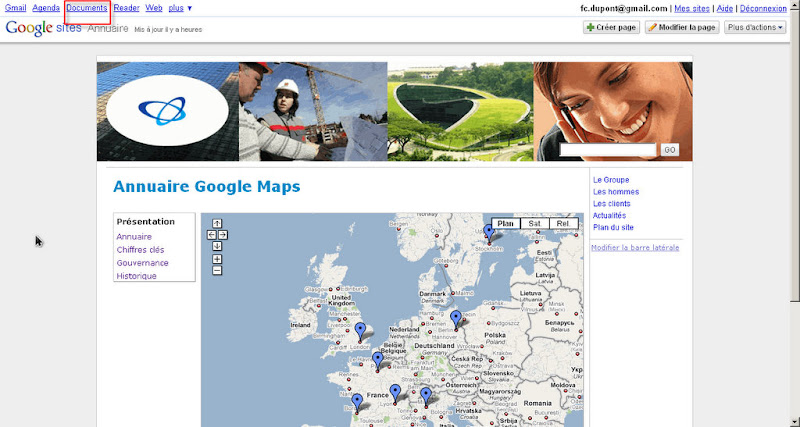
Task: Pan the map right with arrow
Action: (223, 235)
